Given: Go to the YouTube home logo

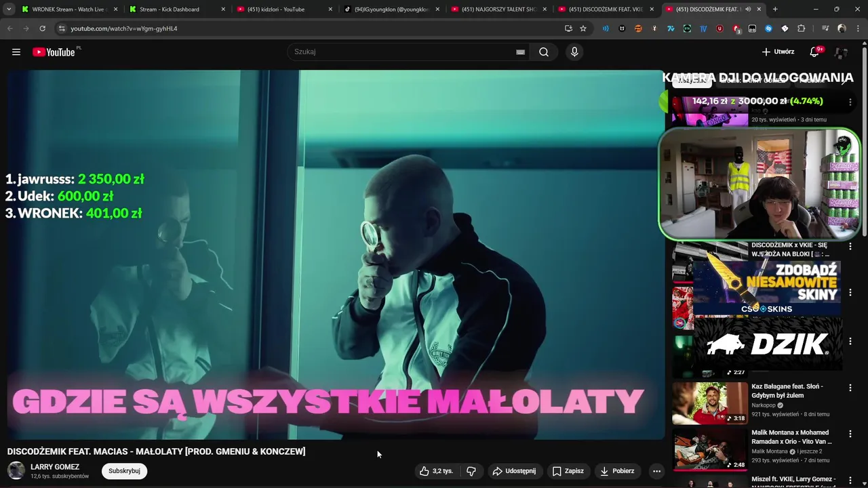Looking at the screenshot, I should point(54,52).
